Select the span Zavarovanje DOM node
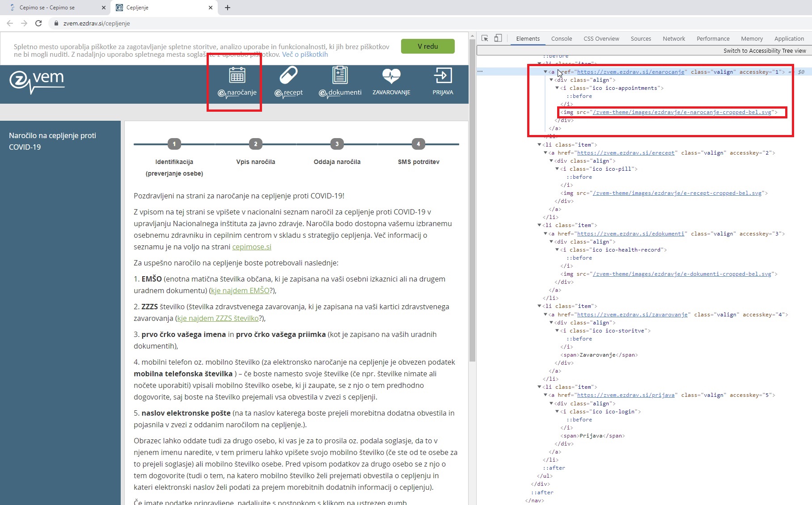Screen dimensions: 812x505 tap(599, 355)
